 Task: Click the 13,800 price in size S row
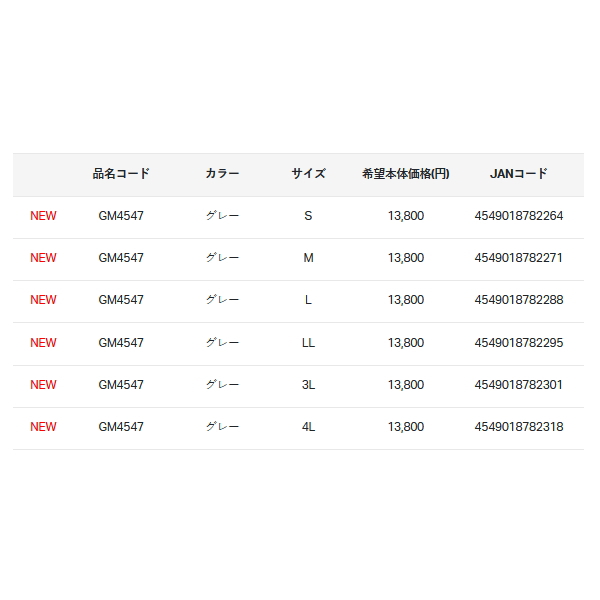pos(406,216)
